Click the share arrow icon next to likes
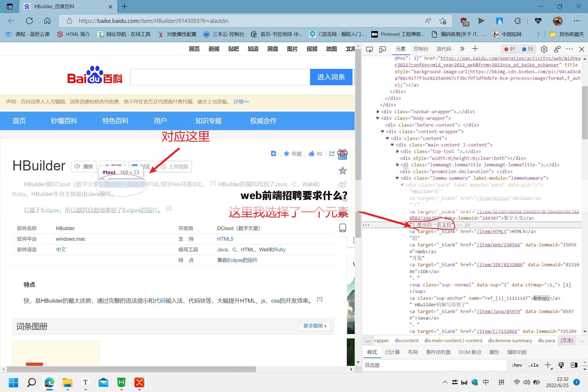 click(332, 154)
